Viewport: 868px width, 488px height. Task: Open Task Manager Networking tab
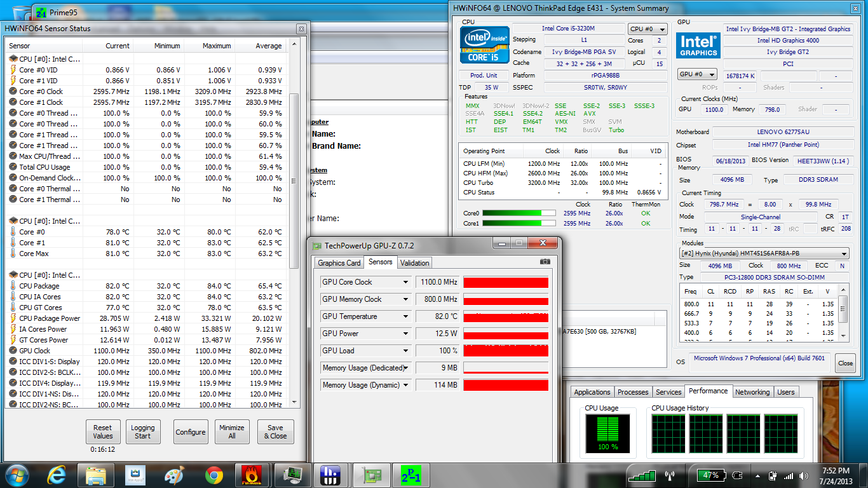[x=752, y=392]
